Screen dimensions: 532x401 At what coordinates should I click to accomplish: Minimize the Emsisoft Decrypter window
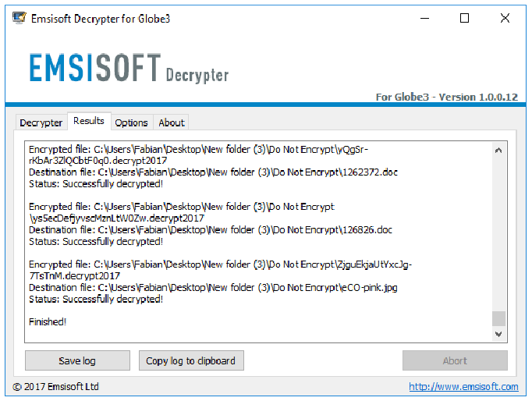(x=425, y=18)
